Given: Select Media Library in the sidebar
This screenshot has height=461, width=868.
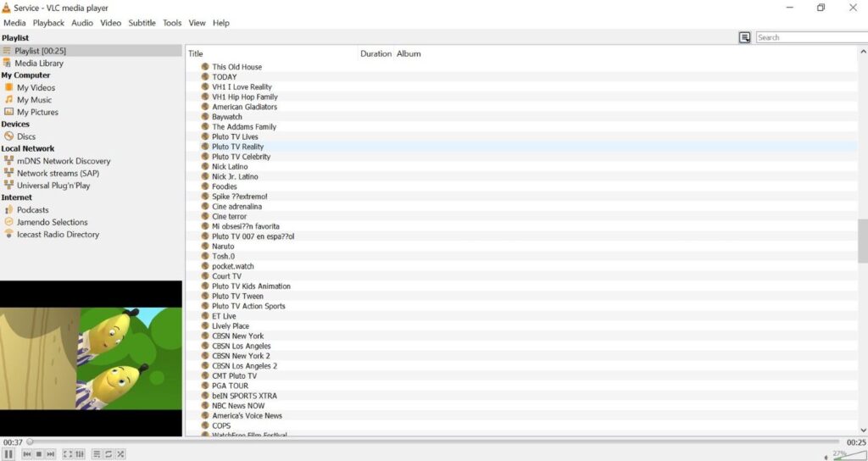Looking at the screenshot, I should tap(38, 63).
